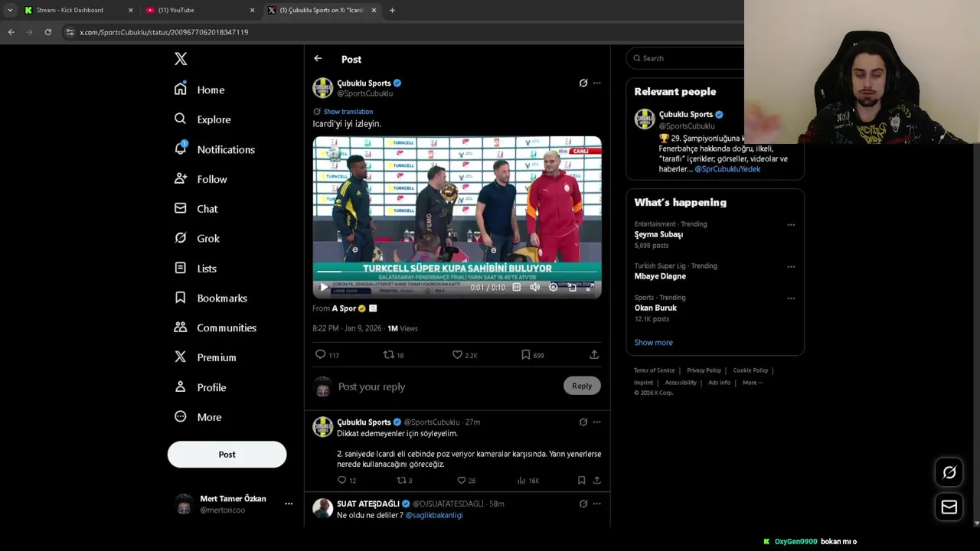Image resolution: width=980 pixels, height=551 pixels.
Task: Open the browser tab search dropdown
Action: (10, 10)
